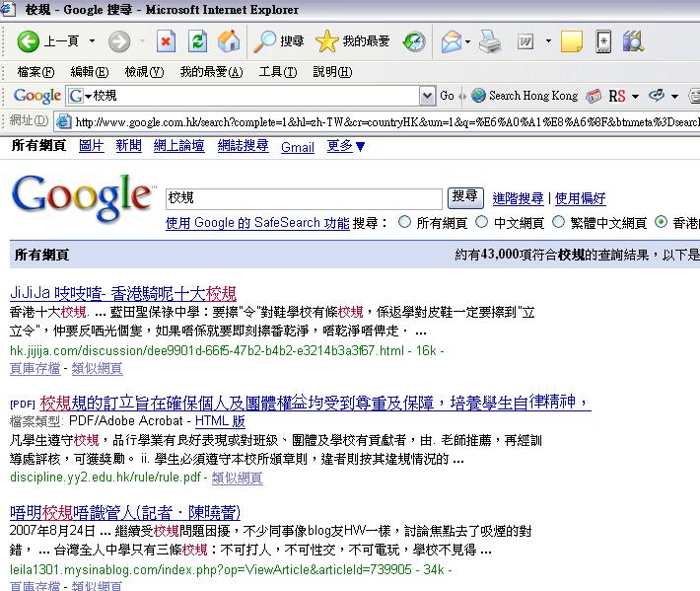Click the send-link chain icon in Google toolbar
This screenshot has width=700, height=591.
pos(657,95)
